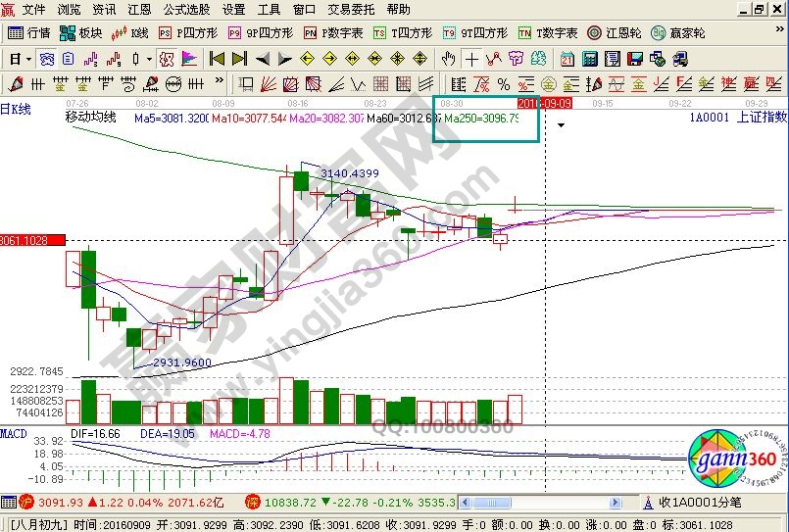Viewport: 789px width, 532px height.
Task: Select the crosshair cursor tool
Action: [x=472, y=58]
